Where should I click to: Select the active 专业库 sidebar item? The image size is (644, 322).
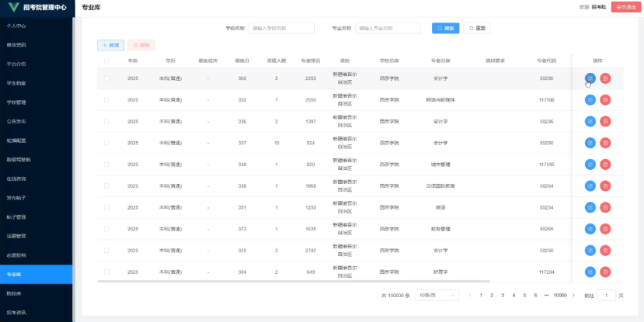pos(37,275)
